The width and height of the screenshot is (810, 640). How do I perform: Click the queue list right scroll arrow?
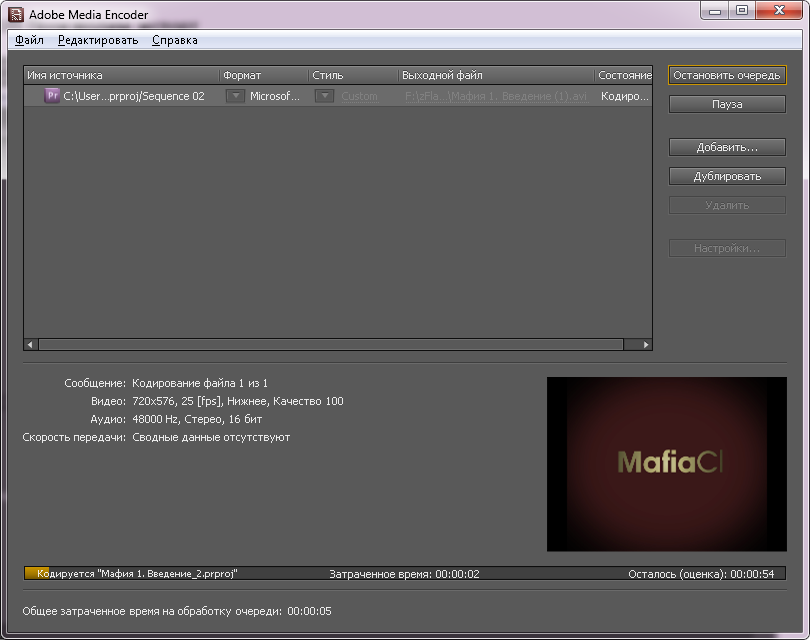tap(646, 345)
